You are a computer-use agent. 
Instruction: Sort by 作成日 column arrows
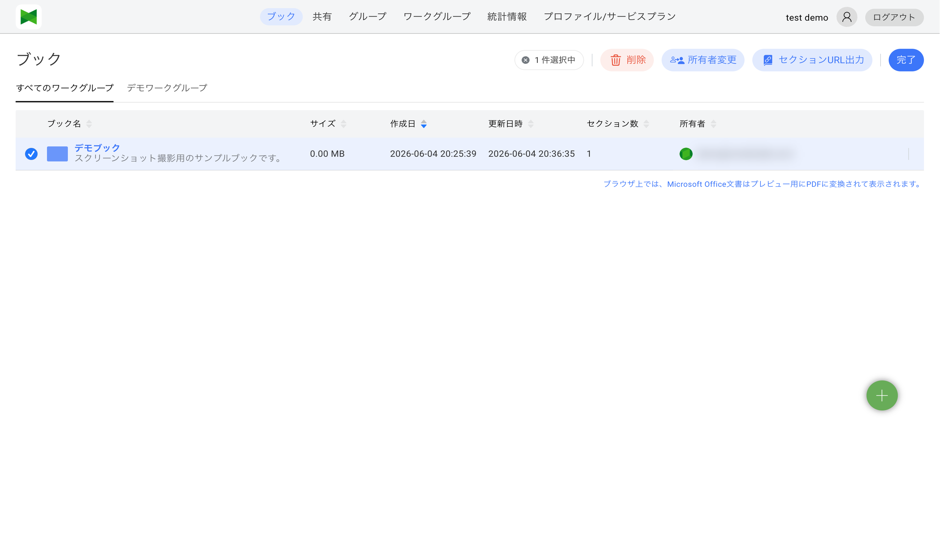(423, 124)
